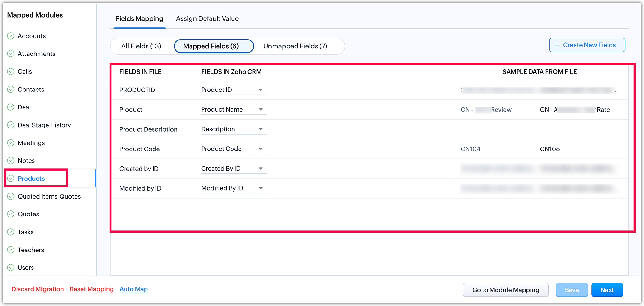Click the check circle icon next to Meetings

pos(11,143)
